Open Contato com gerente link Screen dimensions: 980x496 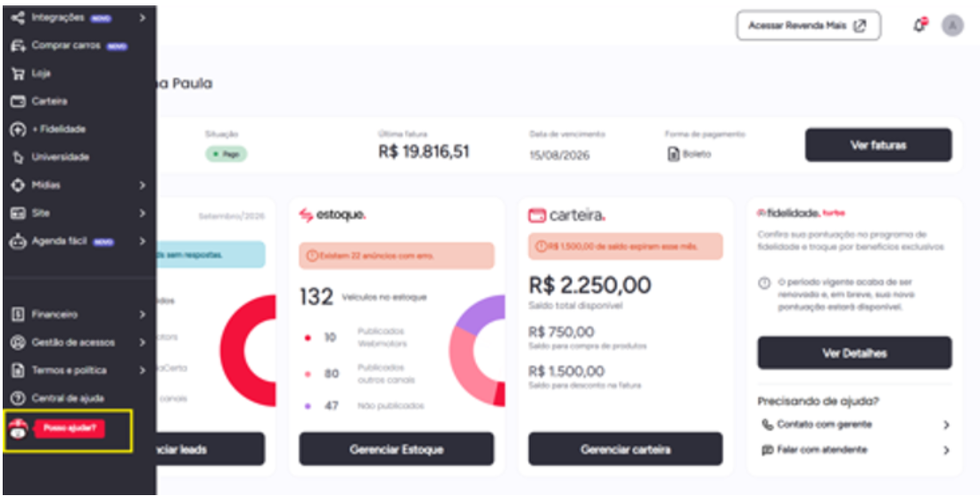(854, 425)
